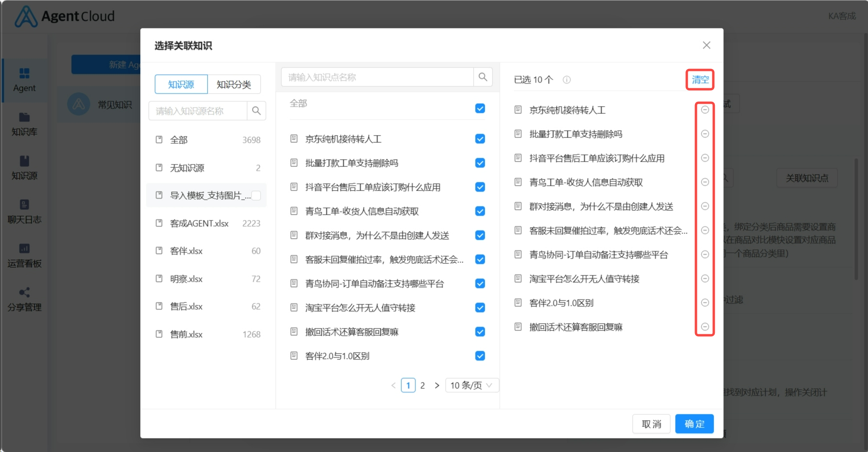Remove 客伴2.0与1.0区别 from selected list
Screen dimensions: 868x452
[705, 303]
